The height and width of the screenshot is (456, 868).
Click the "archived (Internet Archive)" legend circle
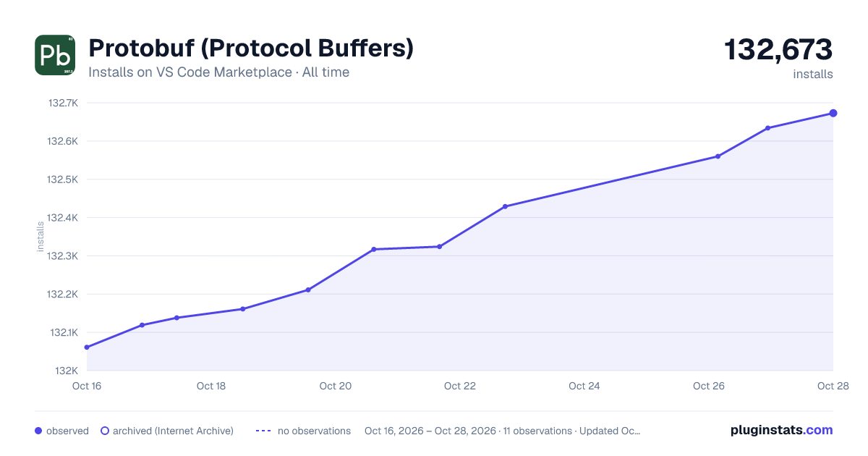pos(104,431)
